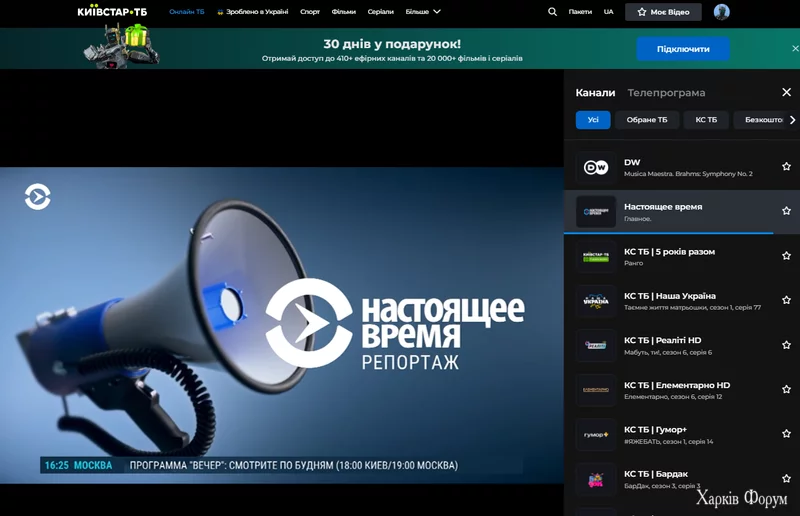Open programme 'Елементарно, сезон 6, серія 12'
The height and width of the screenshot is (516, 800).
coord(673,397)
